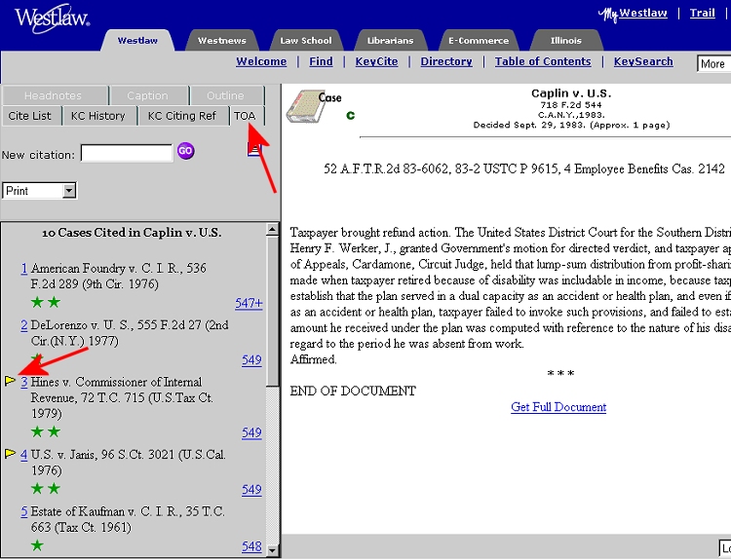The image size is (731, 560).
Task: Open the Librarians tab
Action: pos(390,41)
